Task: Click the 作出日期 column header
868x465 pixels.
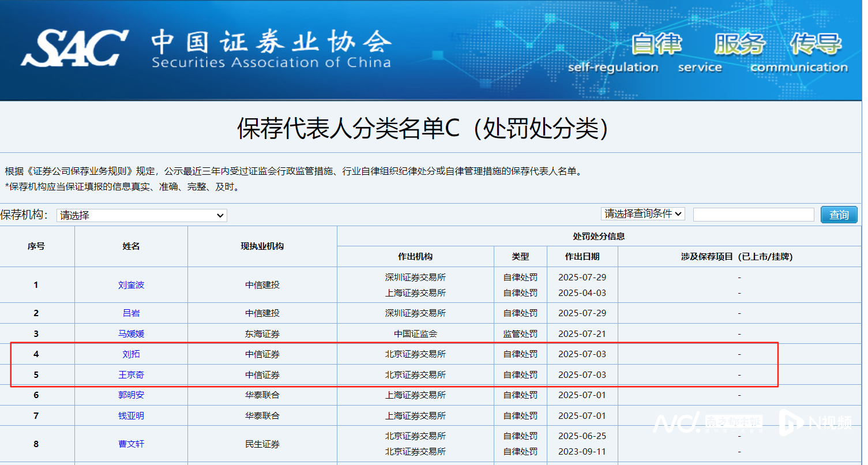Action: click(x=582, y=257)
